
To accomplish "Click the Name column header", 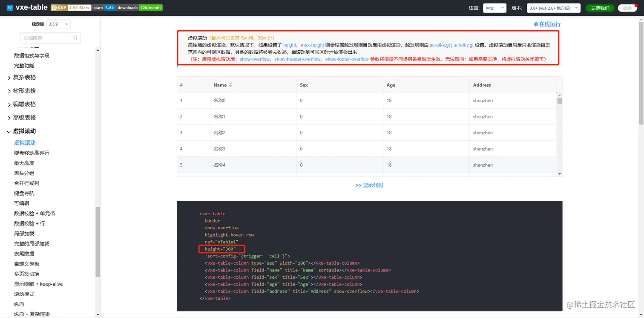I will [x=253, y=85].
